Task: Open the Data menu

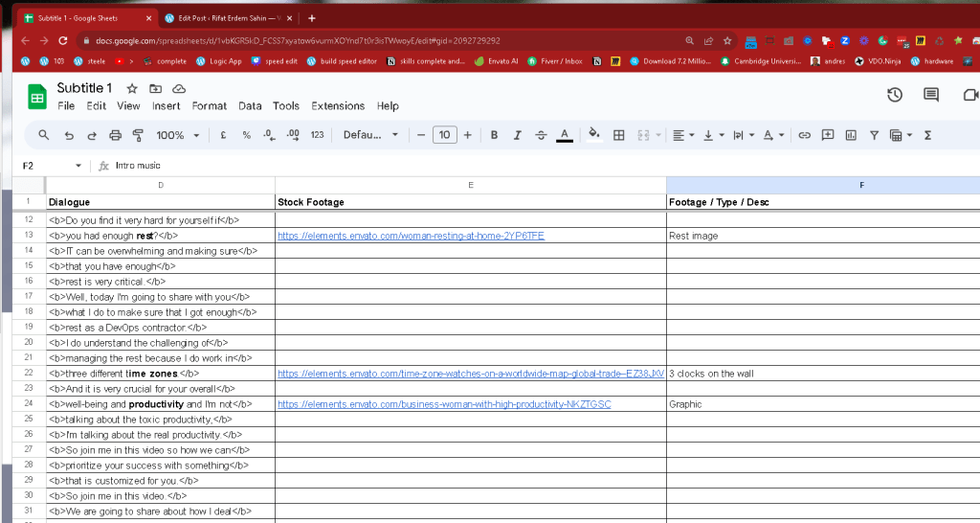Action: point(250,105)
